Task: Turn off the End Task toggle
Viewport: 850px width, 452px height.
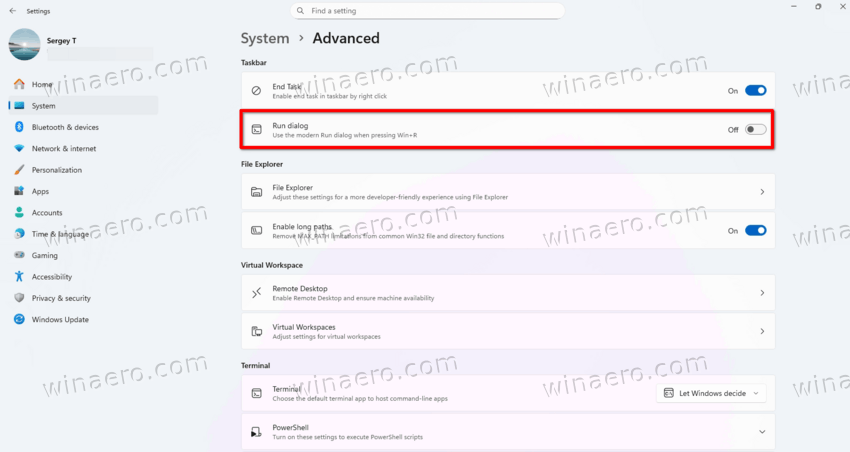Action: 756,91
